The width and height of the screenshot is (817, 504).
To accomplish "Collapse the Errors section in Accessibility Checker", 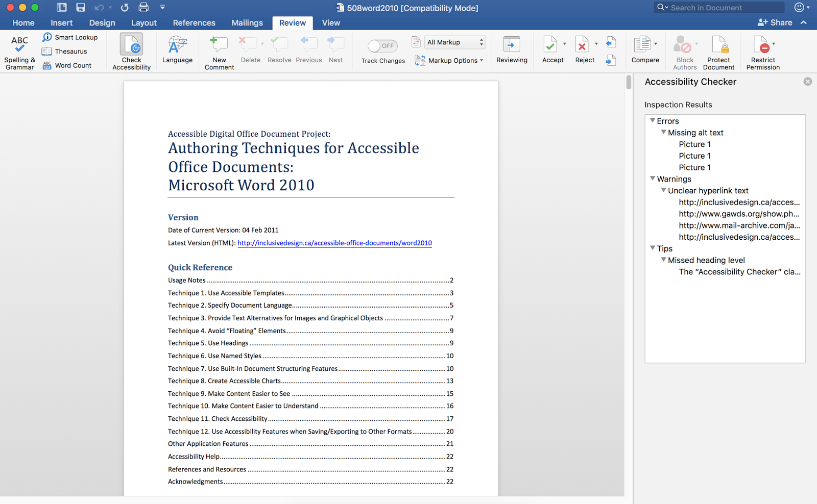I will 653,120.
